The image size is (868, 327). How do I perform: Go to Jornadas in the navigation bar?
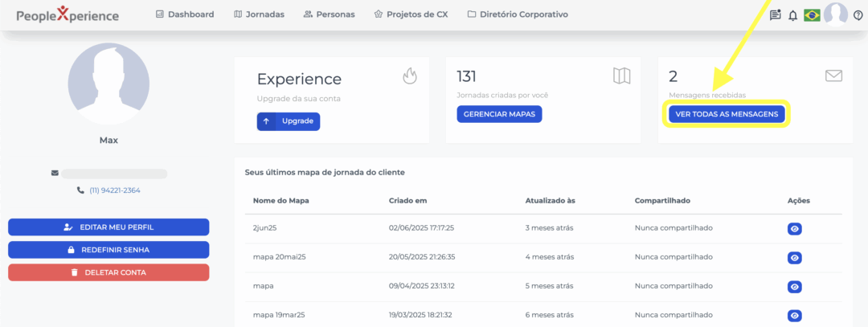point(258,14)
